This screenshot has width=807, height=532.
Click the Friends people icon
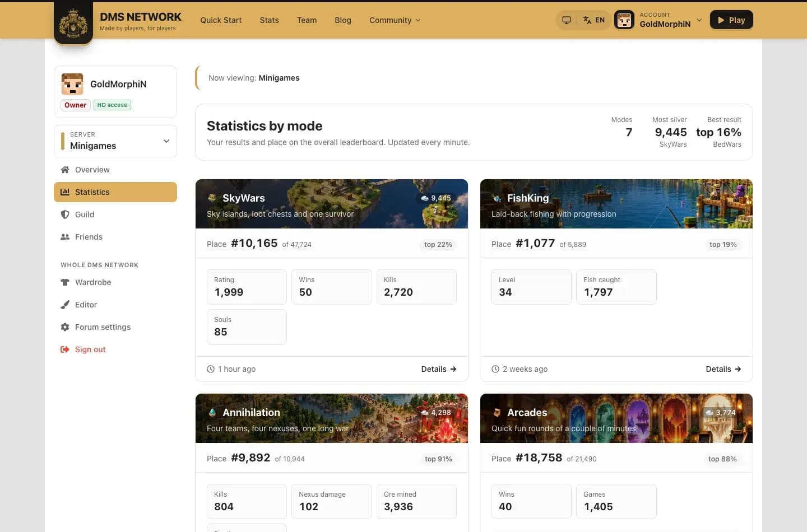tap(65, 237)
